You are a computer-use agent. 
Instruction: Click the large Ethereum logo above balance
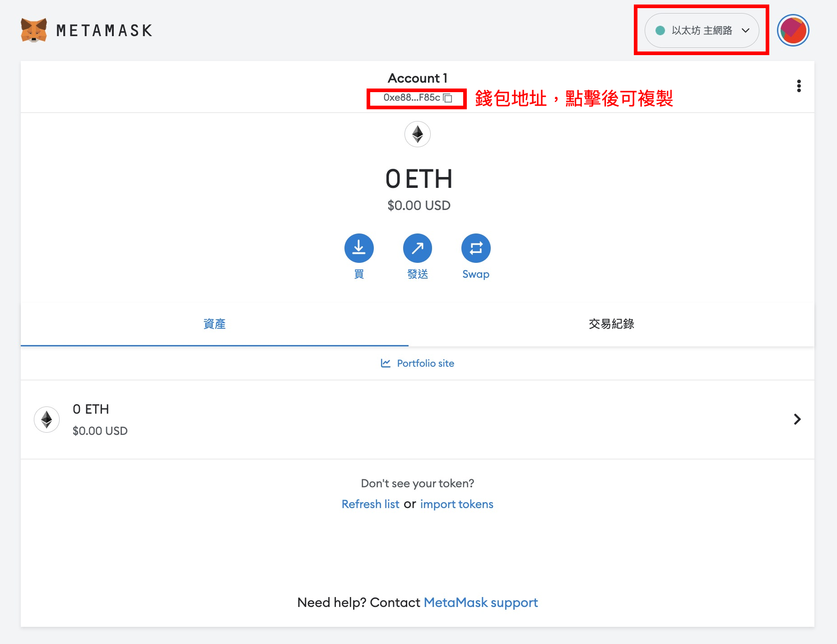(x=418, y=134)
